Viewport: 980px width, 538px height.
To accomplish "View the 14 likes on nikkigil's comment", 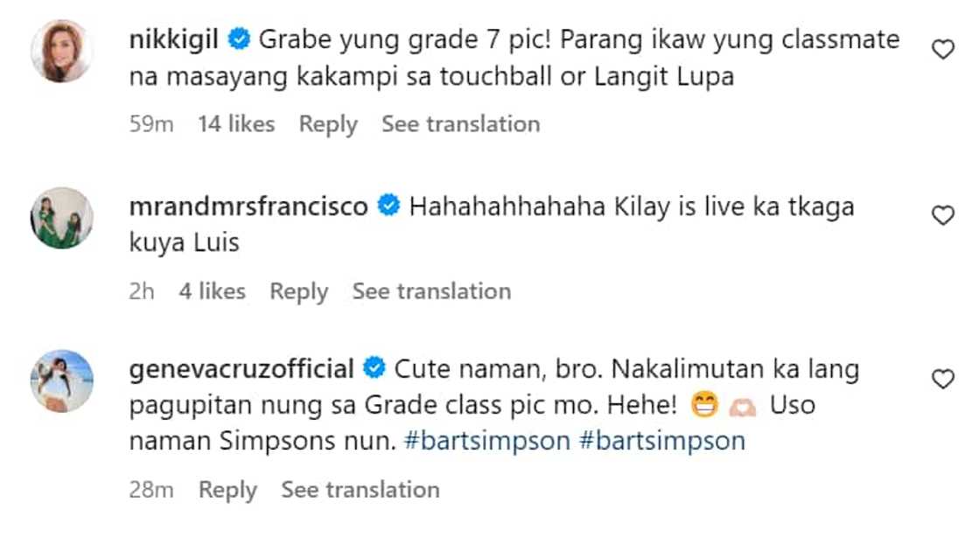I will (235, 124).
